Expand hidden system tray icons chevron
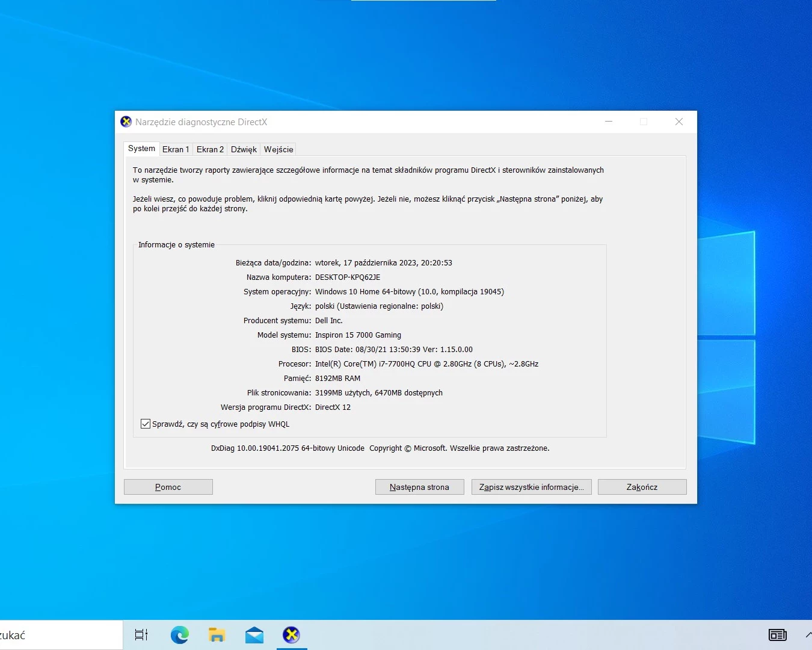 coord(808,635)
